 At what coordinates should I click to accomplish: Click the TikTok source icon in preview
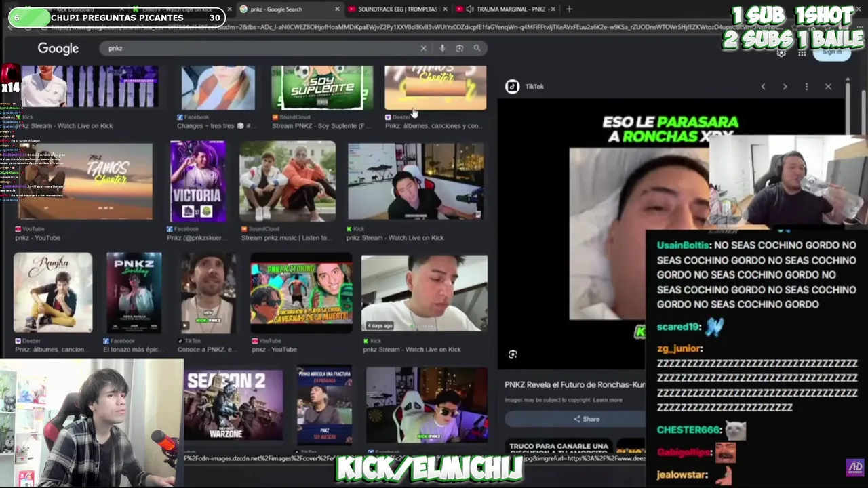pyautogui.click(x=512, y=86)
